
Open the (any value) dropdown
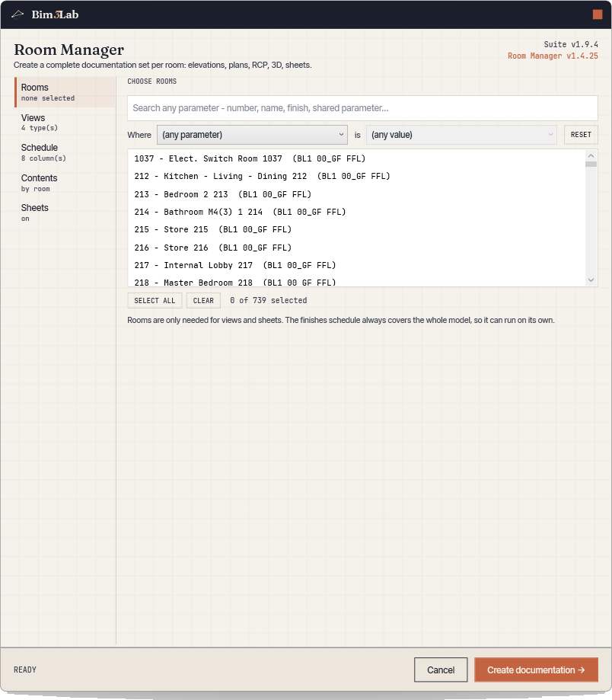[461, 135]
